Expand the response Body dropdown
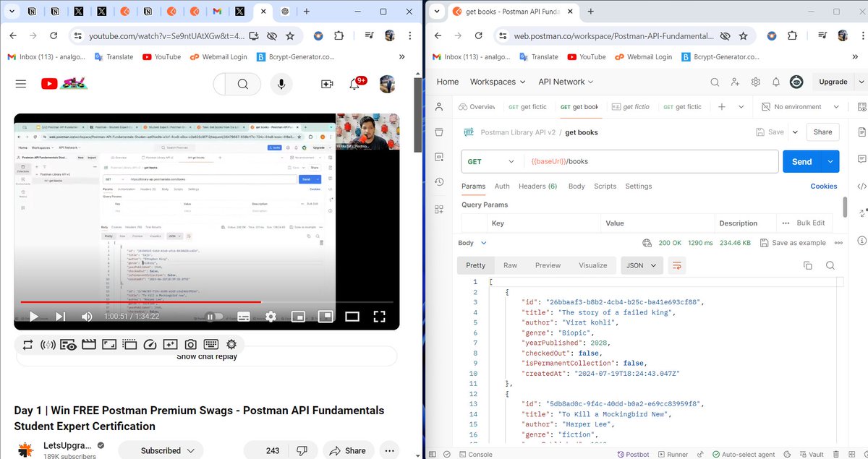The width and height of the screenshot is (868, 459). pyautogui.click(x=472, y=243)
